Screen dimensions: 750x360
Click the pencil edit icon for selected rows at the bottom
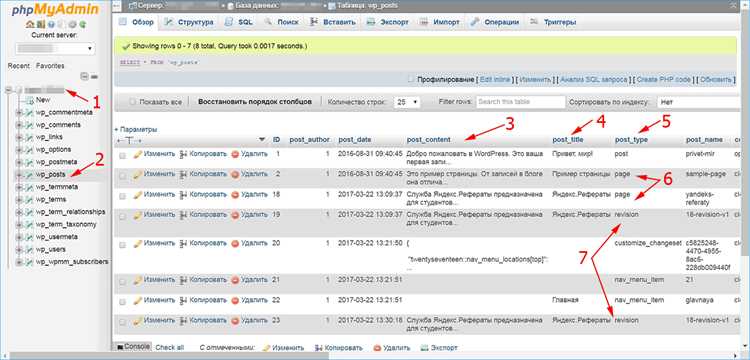[267, 348]
